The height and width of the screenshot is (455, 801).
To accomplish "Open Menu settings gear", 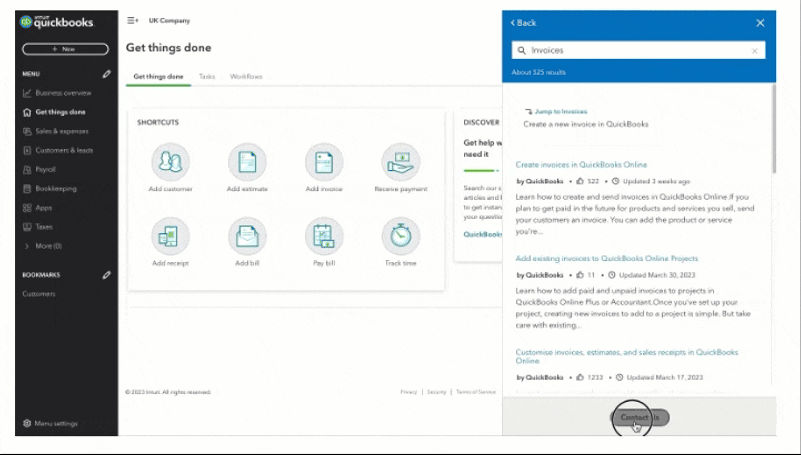I will tap(50, 423).
